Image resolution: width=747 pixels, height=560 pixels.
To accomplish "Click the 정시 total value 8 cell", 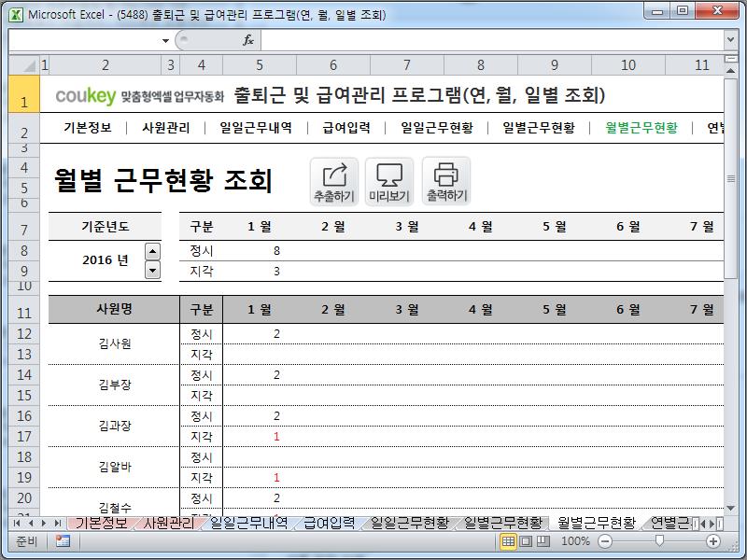I will 260,251.
